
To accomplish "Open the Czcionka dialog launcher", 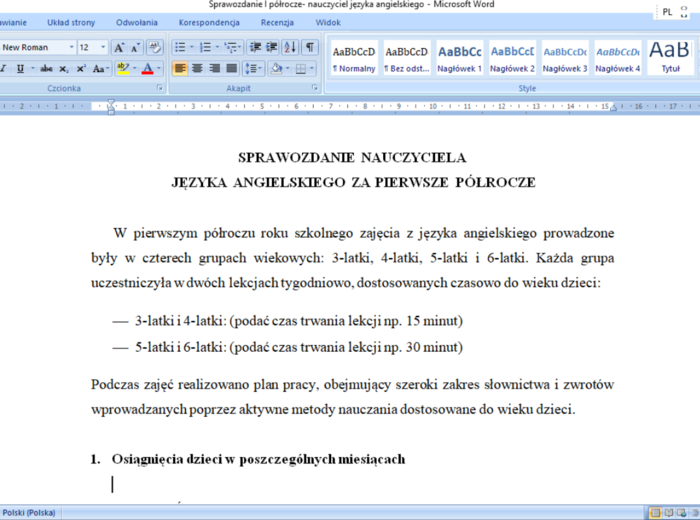I will (x=159, y=88).
